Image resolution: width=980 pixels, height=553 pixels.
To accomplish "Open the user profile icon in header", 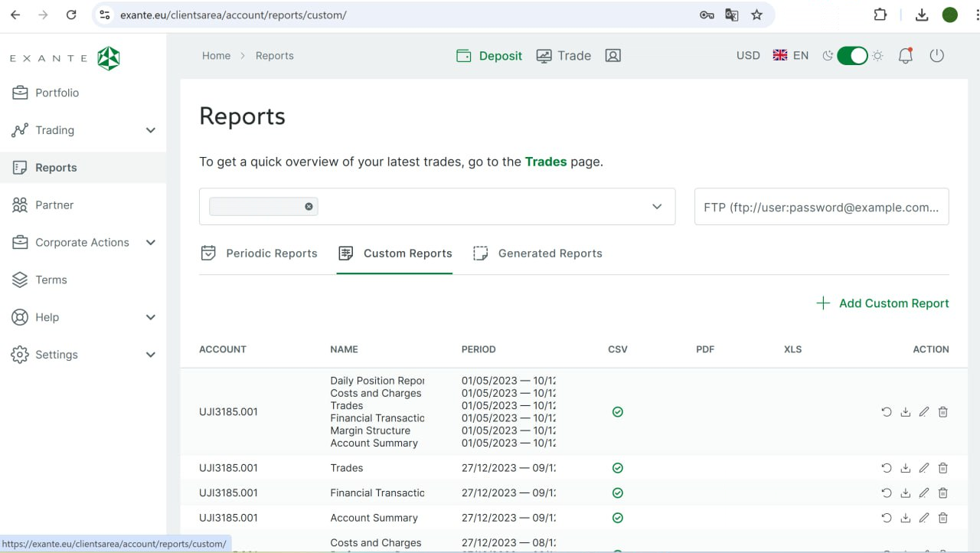I will point(612,56).
